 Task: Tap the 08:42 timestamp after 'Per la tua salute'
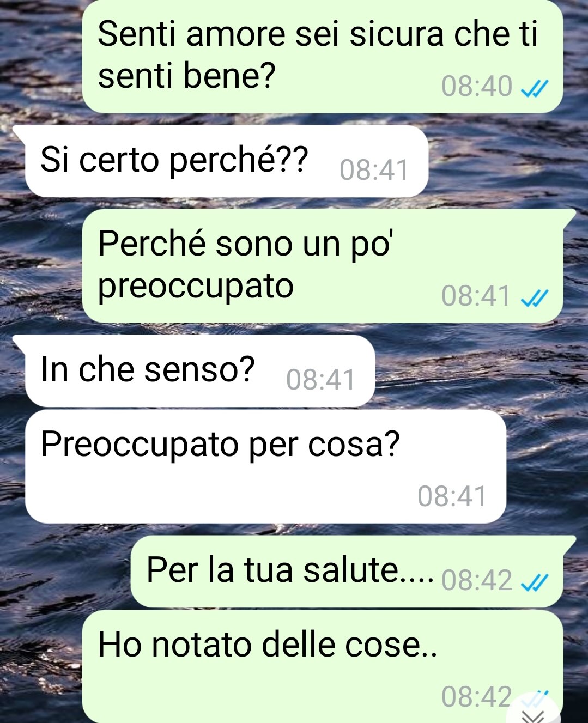[x=477, y=581]
